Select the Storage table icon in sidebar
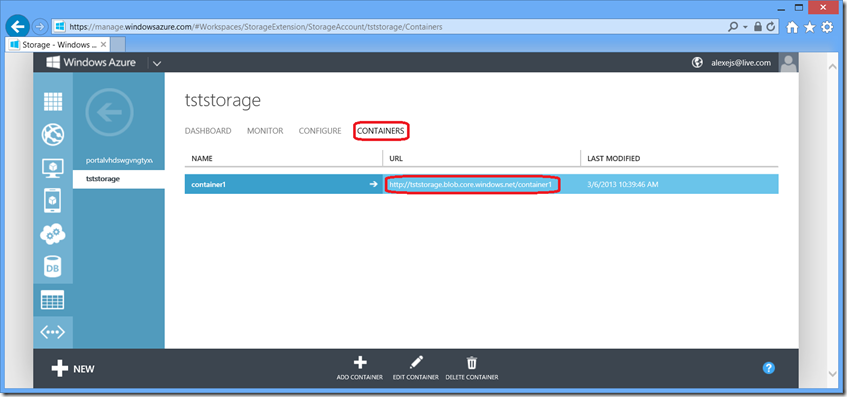Screen dimensions: 847x397 [53, 300]
